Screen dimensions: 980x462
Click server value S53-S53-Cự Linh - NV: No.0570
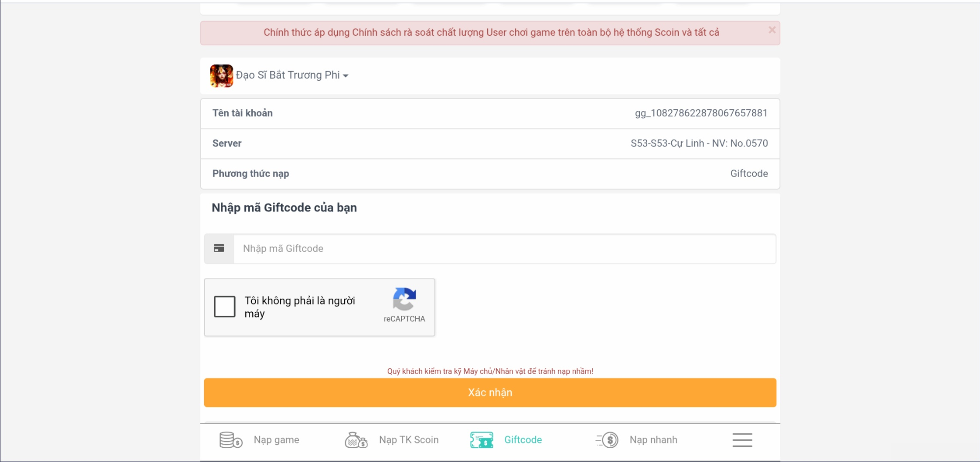(699, 143)
